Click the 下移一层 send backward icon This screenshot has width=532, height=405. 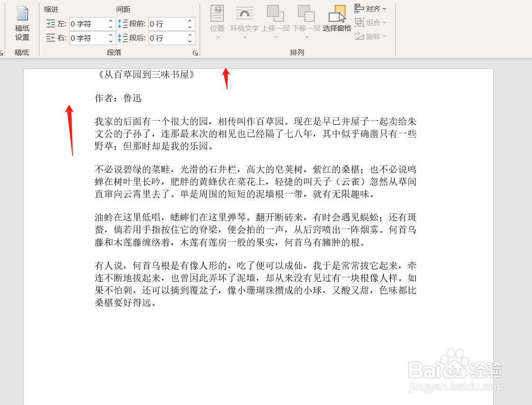[x=306, y=13]
